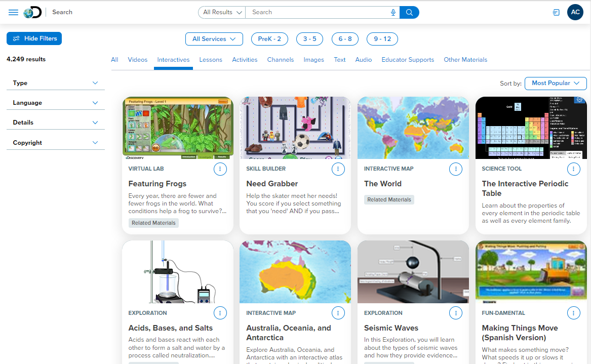The height and width of the screenshot is (364, 591).
Task: Open The Interactive Periodic Table title link
Action: pyautogui.click(x=525, y=188)
